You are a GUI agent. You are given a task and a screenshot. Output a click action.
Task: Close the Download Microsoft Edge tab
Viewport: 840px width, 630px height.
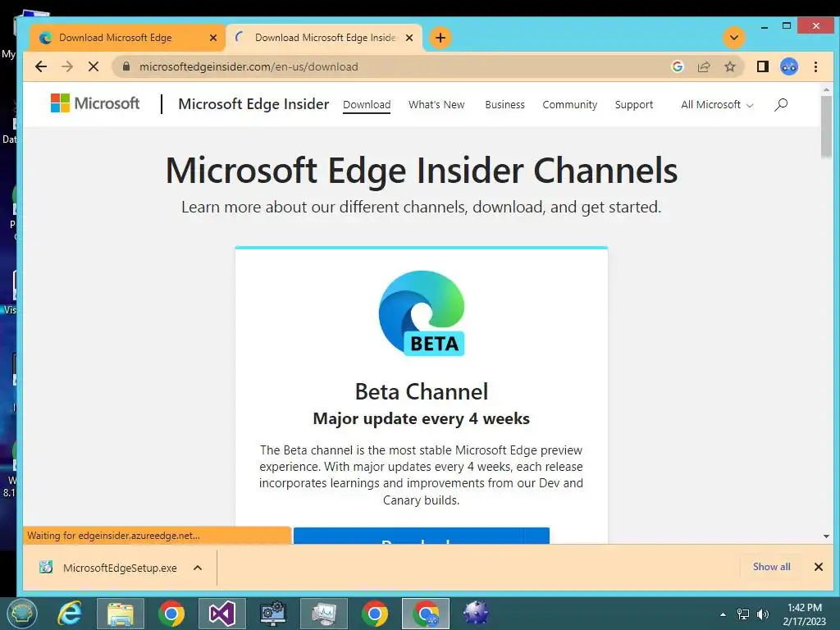coord(213,38)
